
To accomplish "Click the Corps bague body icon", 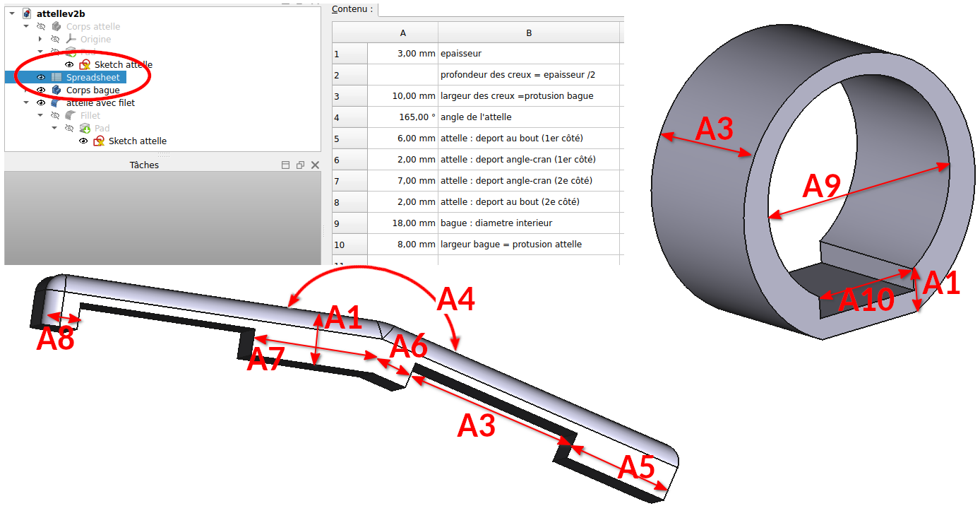I will pos(56,90).
